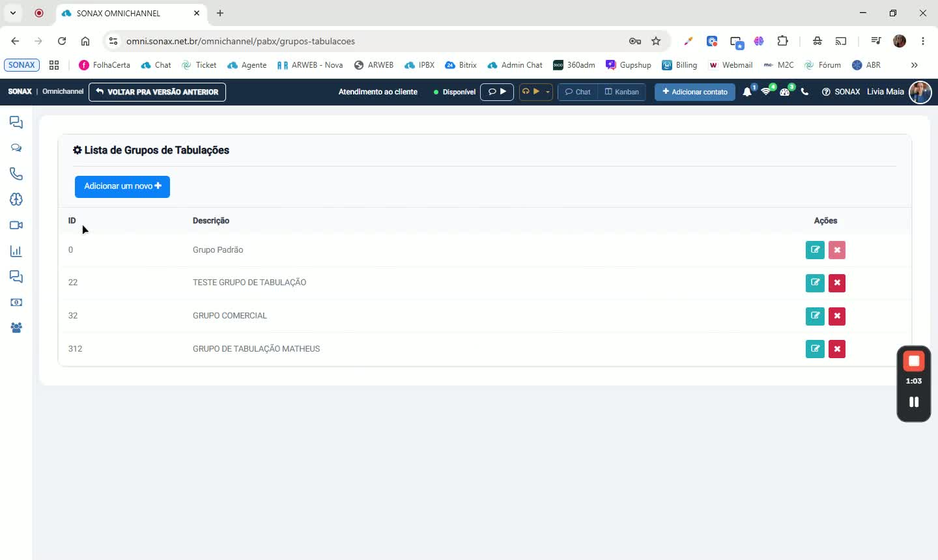
Task: Click the brain icon in sidebar
Action: [x=16, y=199]
